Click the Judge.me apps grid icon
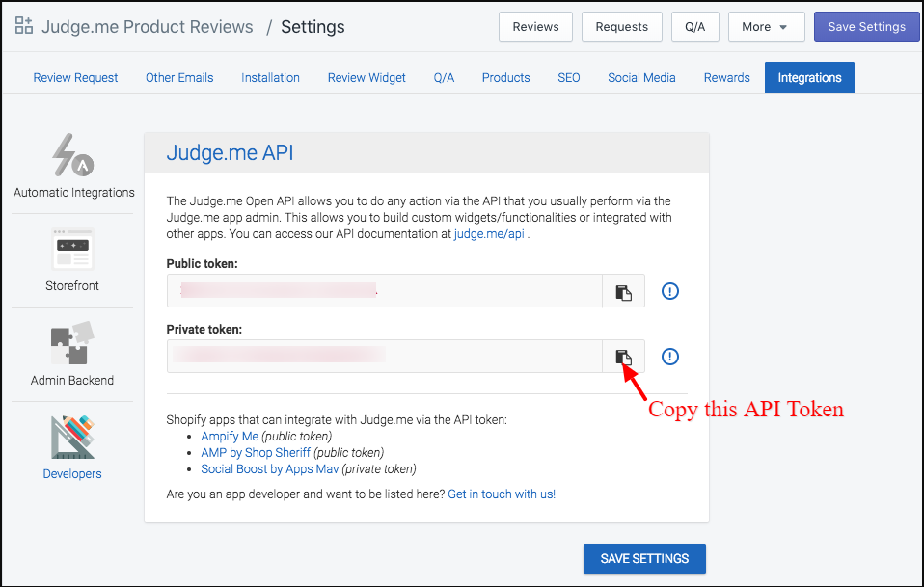The height and width of the screenshot is (587, 924). tap(23, 25)
